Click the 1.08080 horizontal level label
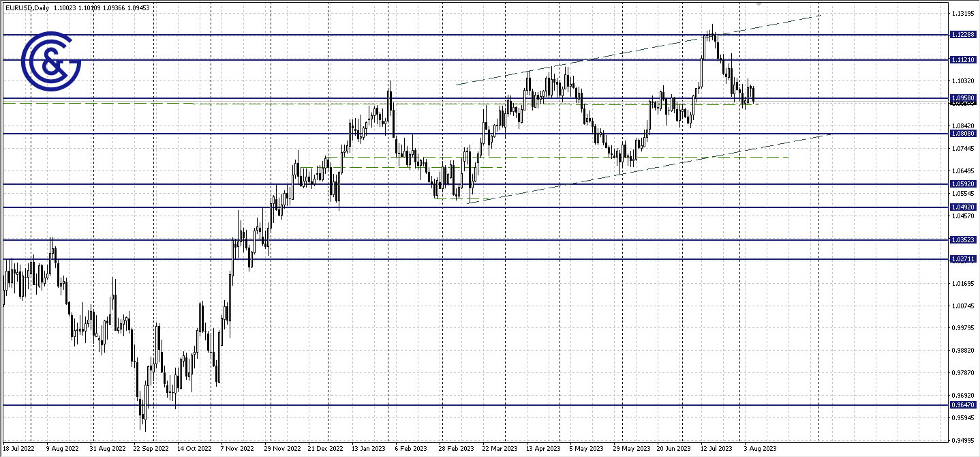The height and width of the screenshot is (457, 980). point(962,134)
